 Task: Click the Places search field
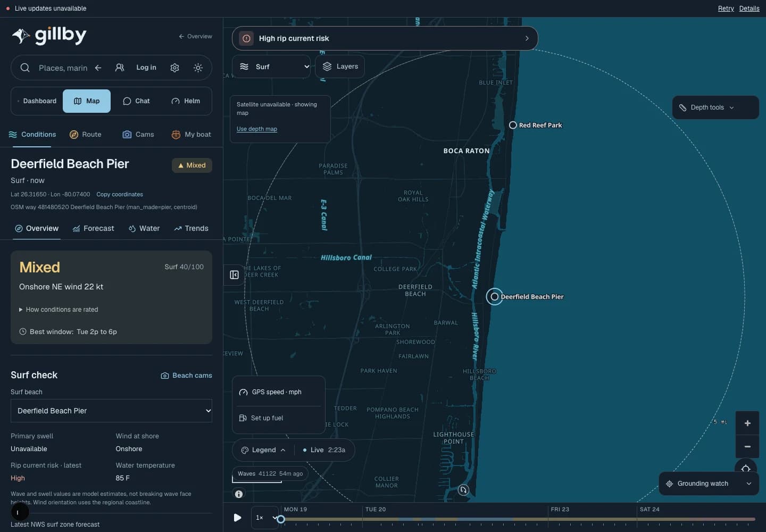click(x=63, y=68)
